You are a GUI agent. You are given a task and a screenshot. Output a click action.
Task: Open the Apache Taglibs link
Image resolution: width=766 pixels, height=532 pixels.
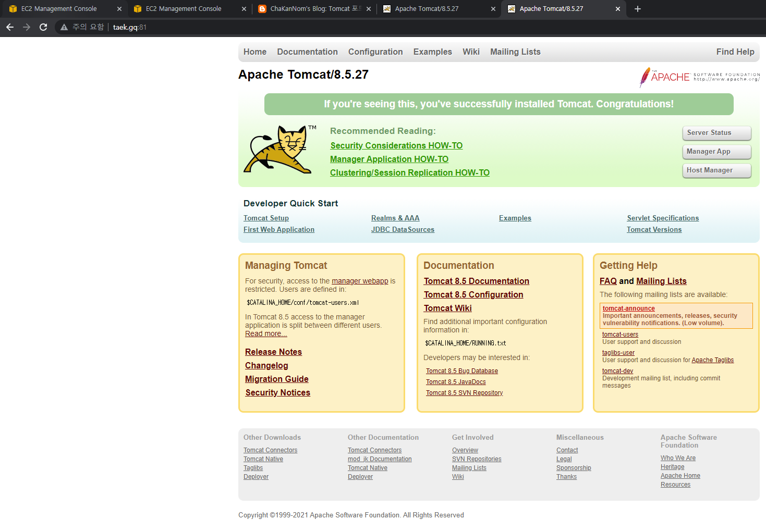(x=713, y=360)
